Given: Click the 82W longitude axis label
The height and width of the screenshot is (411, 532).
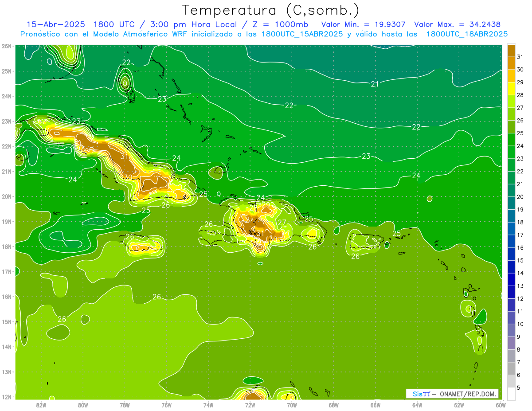Looking at the screenshot, I should (x=41, y=404).
